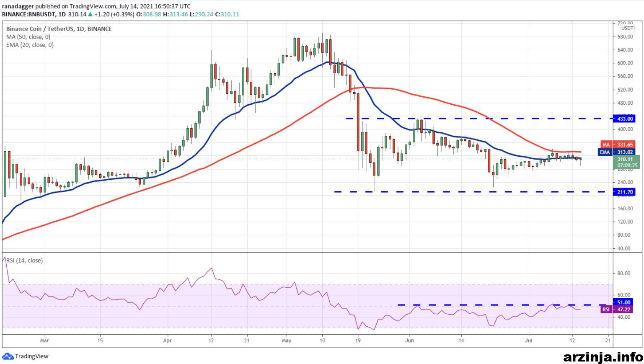Select the 'RSI (14, close)' indicator legend

point(24,260)
